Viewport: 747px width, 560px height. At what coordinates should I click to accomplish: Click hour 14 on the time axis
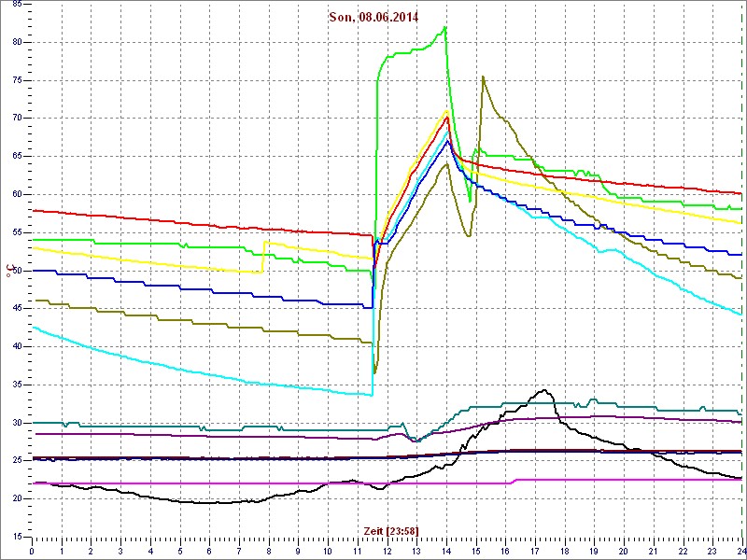pyautogui.click(x=446, y=552)
